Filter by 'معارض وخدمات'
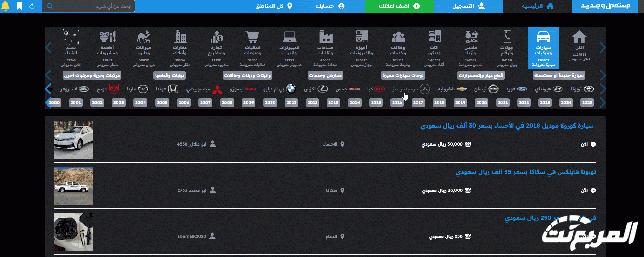Screen dimensions: 644x257 325,75
